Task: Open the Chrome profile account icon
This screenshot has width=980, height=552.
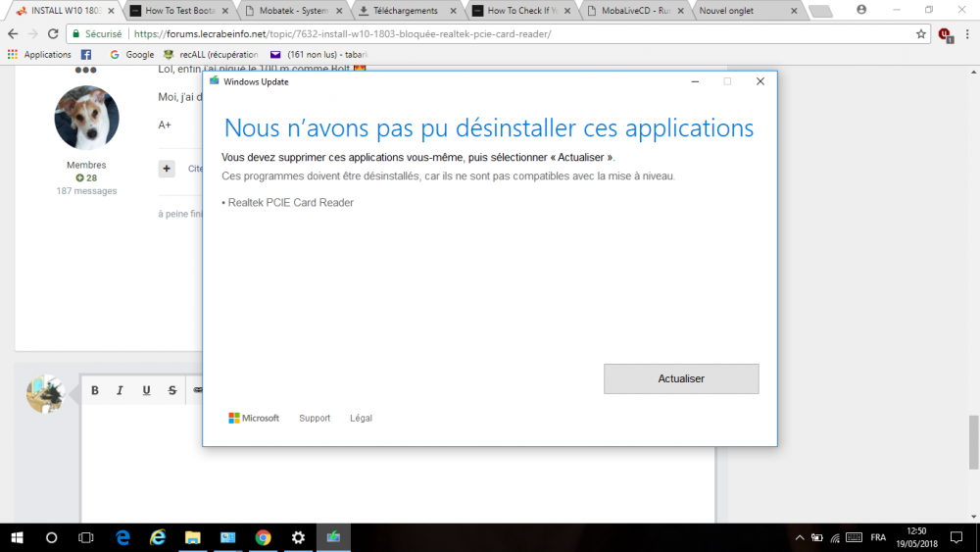Action: pyautogui.click(x=861, y=10)
